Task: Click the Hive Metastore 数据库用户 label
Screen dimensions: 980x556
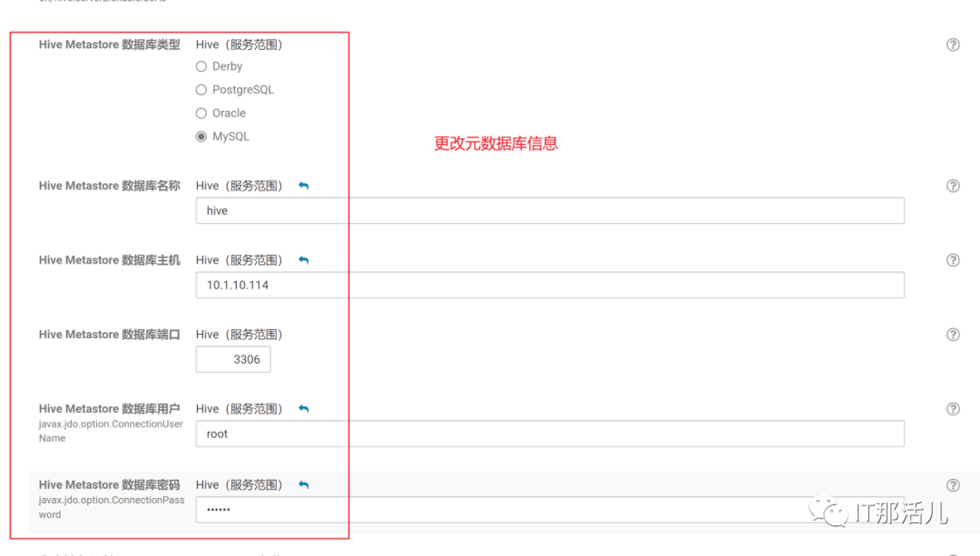Action: [110, 408]
